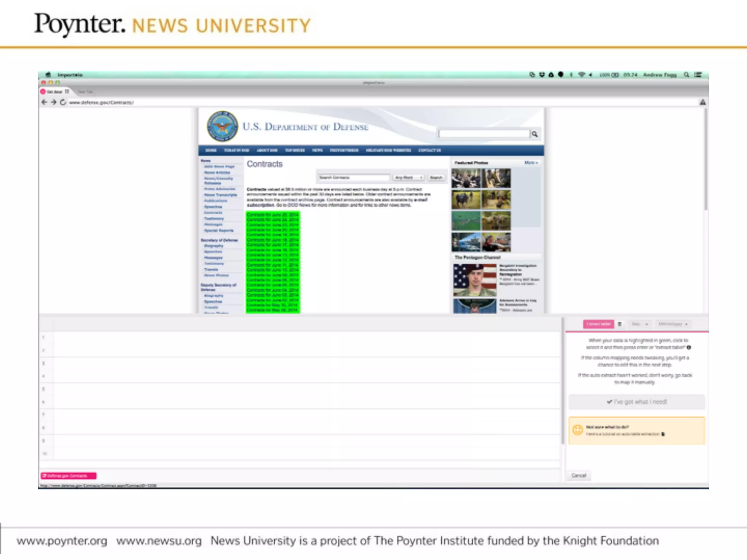
Task: Click the I've got what I need button
Action: coord(636,402)
